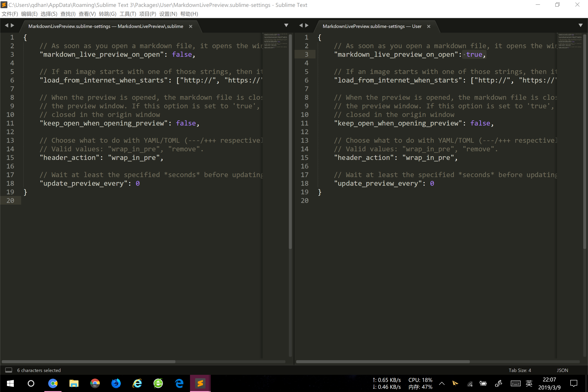The height and width of the screenshot is (392, 588).
Task: Open Chrome from taskbar
Action: pos(53,383)
